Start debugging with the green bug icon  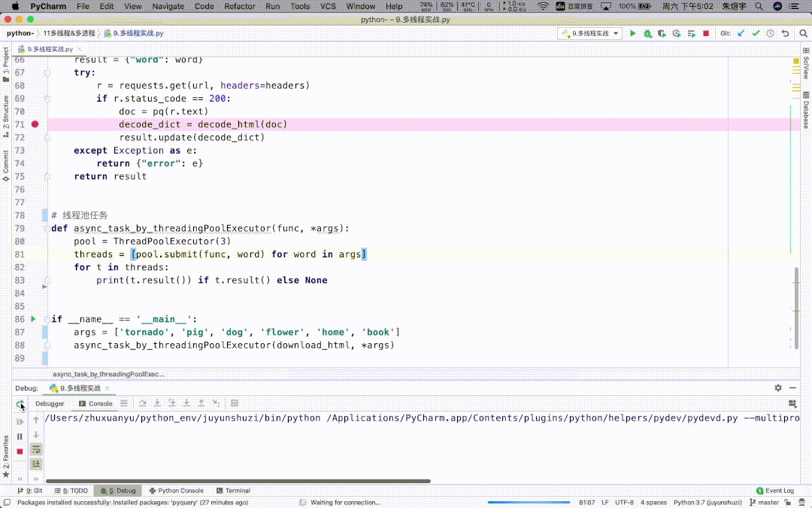[x=647, y=33]
